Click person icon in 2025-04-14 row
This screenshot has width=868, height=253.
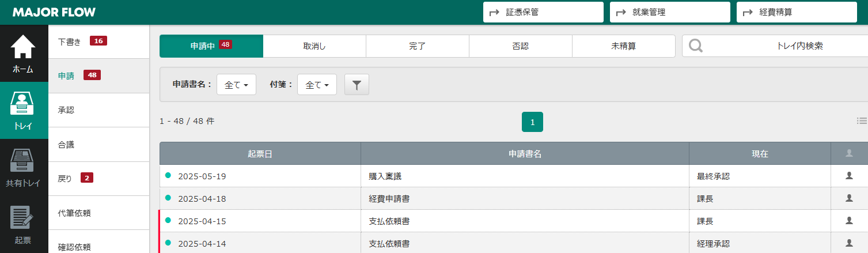coord(848,243)
